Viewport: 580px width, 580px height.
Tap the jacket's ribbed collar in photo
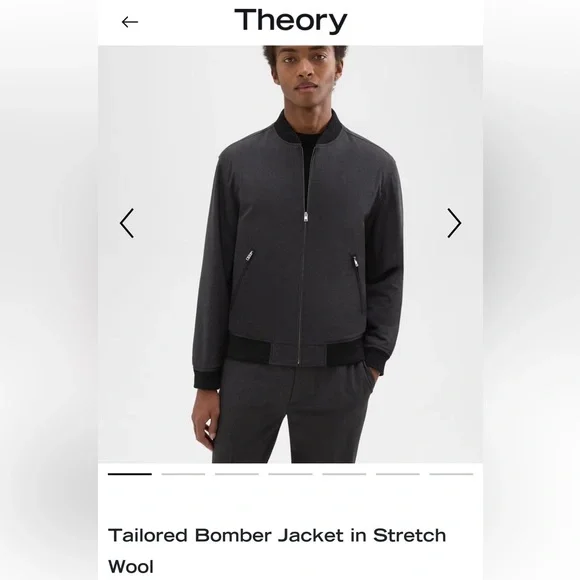pos(309,128)
